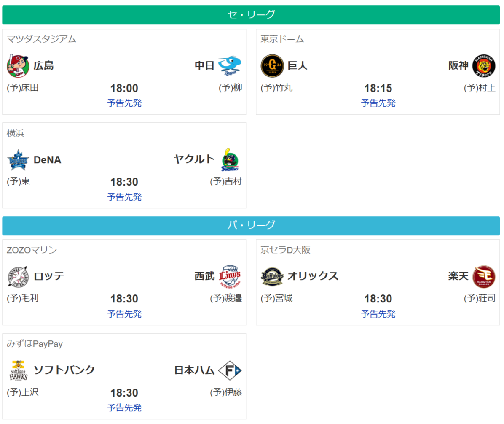Click the Yakult Swallows team logo

tap(230, 160)
